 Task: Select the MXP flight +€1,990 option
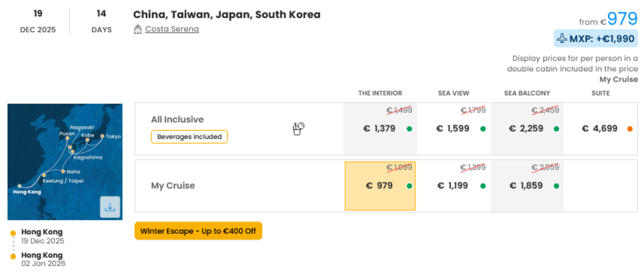point(596,38)
